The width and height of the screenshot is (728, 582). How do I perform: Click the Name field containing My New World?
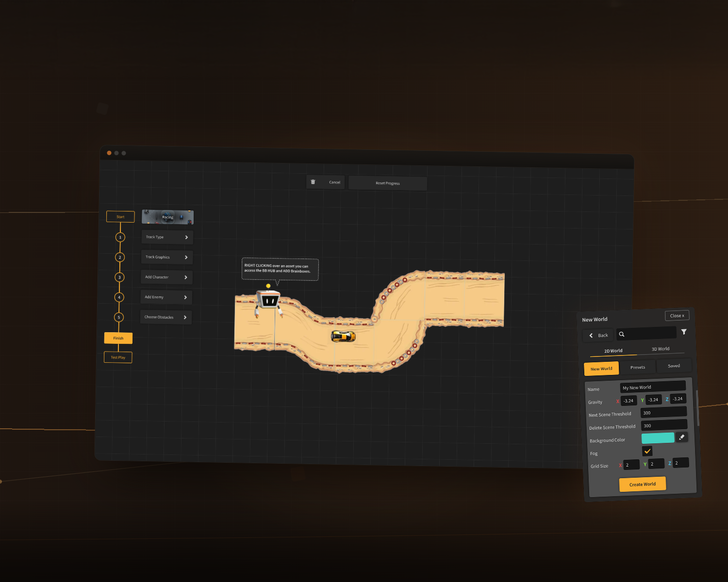pos(653,387)
